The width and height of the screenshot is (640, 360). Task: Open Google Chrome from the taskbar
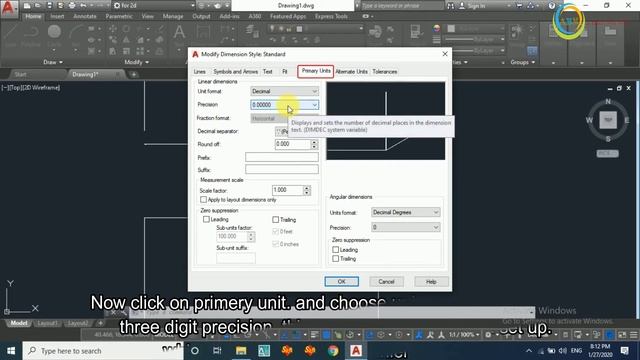(x=333, y=351)
